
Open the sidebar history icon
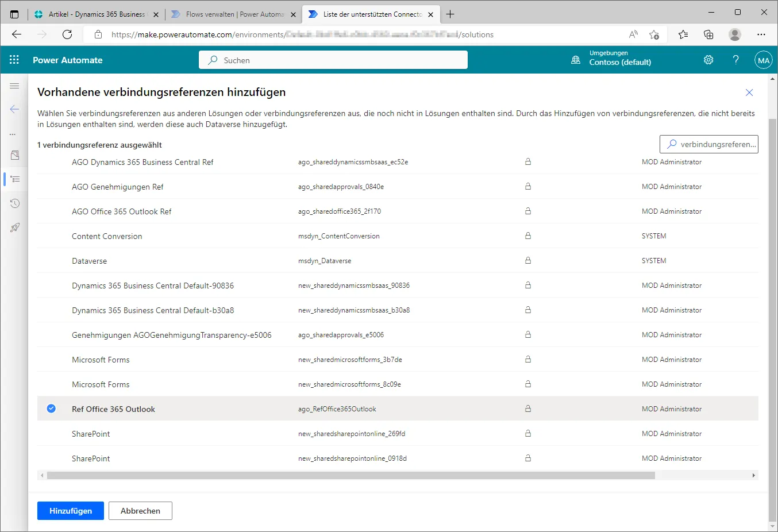pos(15,203)
